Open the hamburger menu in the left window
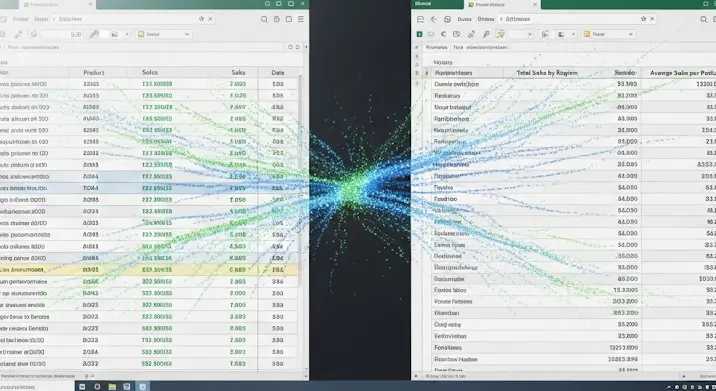The width and height of the screenshot is (716, 391). tap(300, 19)
